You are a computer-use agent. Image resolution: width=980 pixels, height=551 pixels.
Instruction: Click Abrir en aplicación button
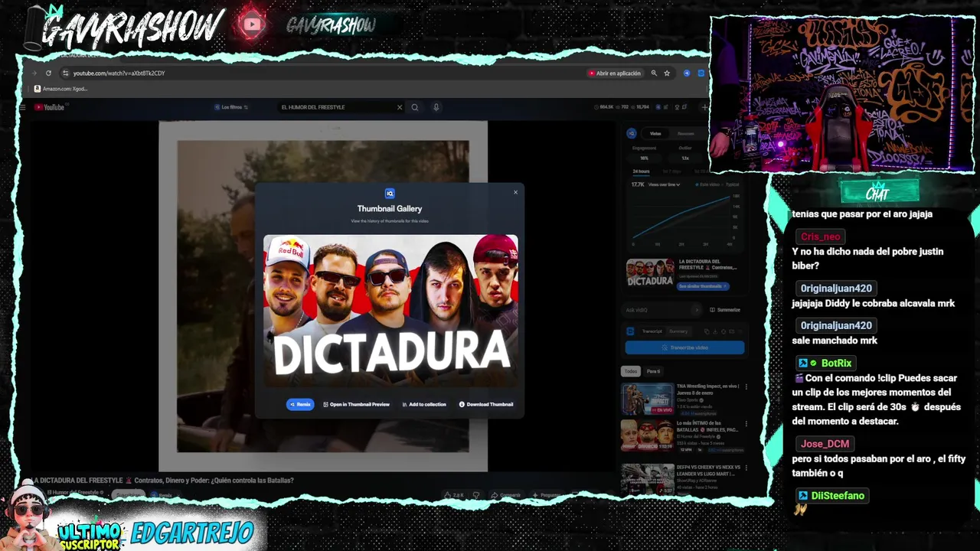point(614,73)
